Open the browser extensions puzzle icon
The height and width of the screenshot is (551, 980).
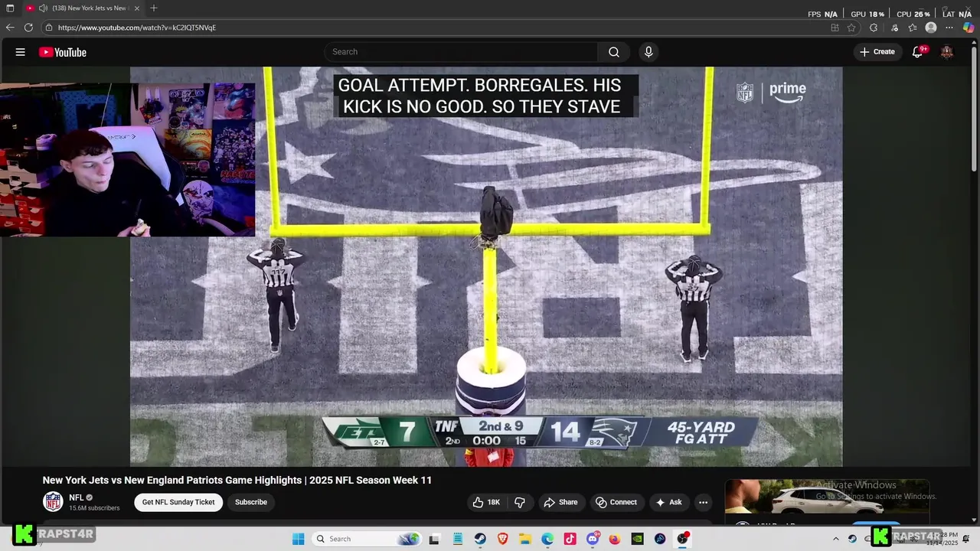[x=874, y=28]
